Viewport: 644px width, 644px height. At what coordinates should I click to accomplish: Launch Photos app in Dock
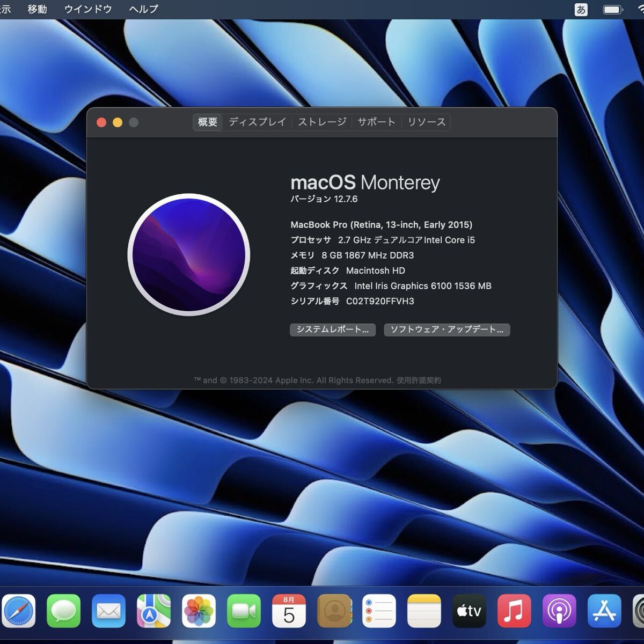click(x=199, y=611)
